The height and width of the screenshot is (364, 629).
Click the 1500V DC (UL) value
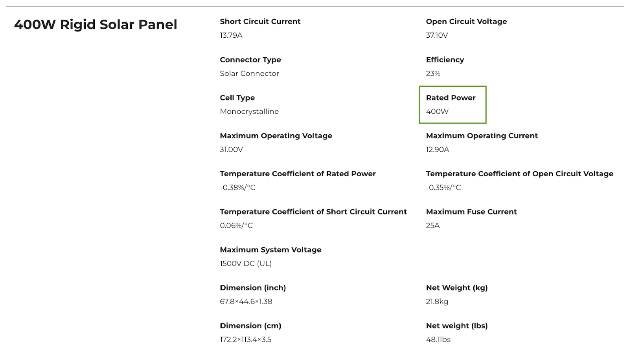click(246, 263)
